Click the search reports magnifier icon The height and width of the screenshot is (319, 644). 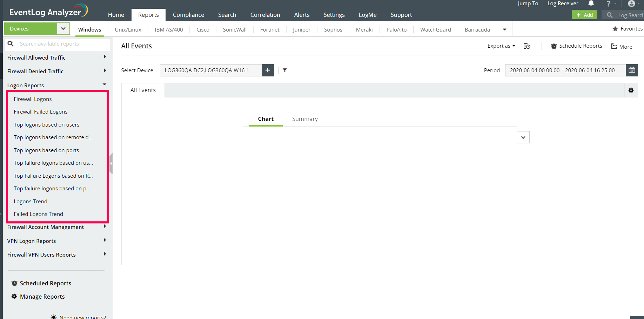coord(11,43)
